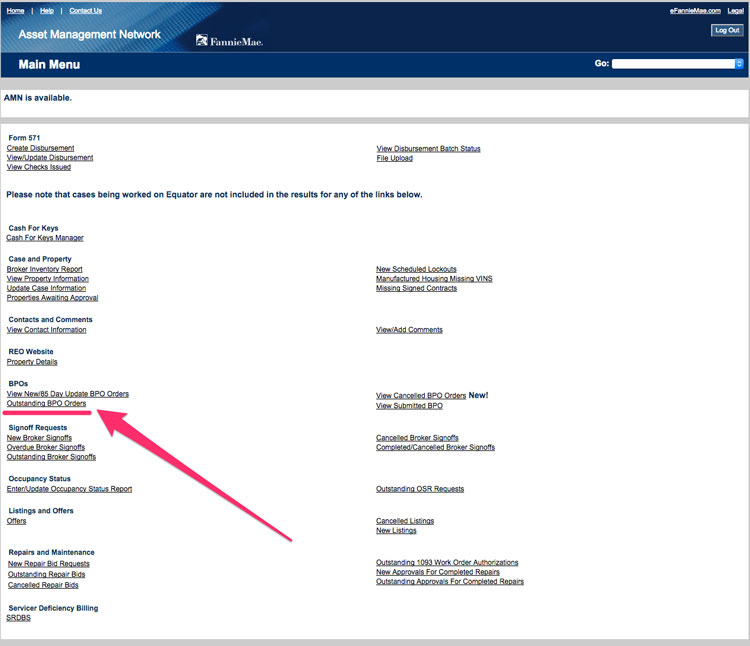
Task: Click the Servicer Deficiency Billing heading
Action: pos(53,608)
